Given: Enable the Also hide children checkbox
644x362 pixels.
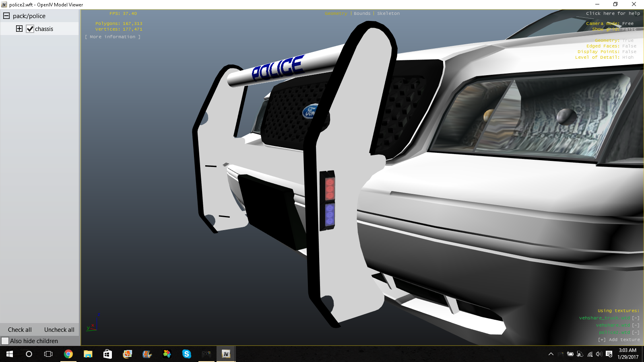Looking at the screenshot, I should click(x=5, y=341).
